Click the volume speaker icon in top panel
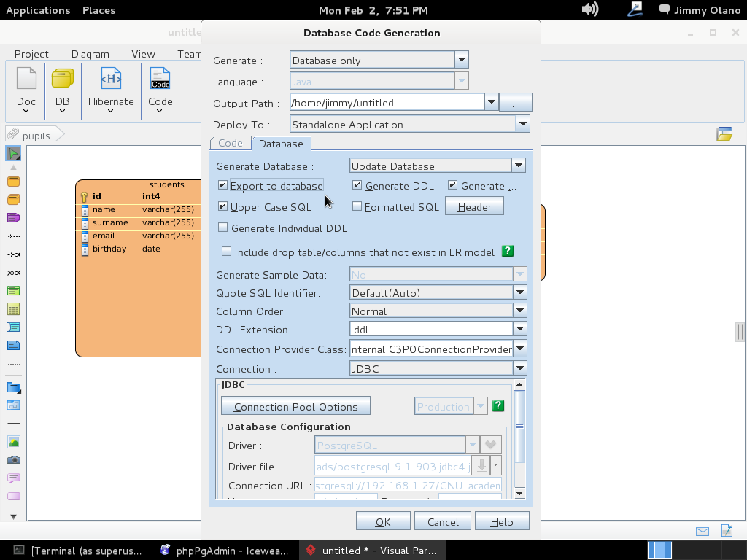This screenshot has width=747, height=560. (589, 9)
